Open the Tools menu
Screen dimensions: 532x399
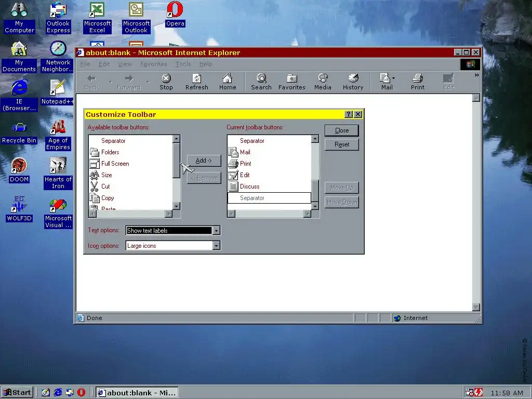pyautogui.click(x=183, y=64)
